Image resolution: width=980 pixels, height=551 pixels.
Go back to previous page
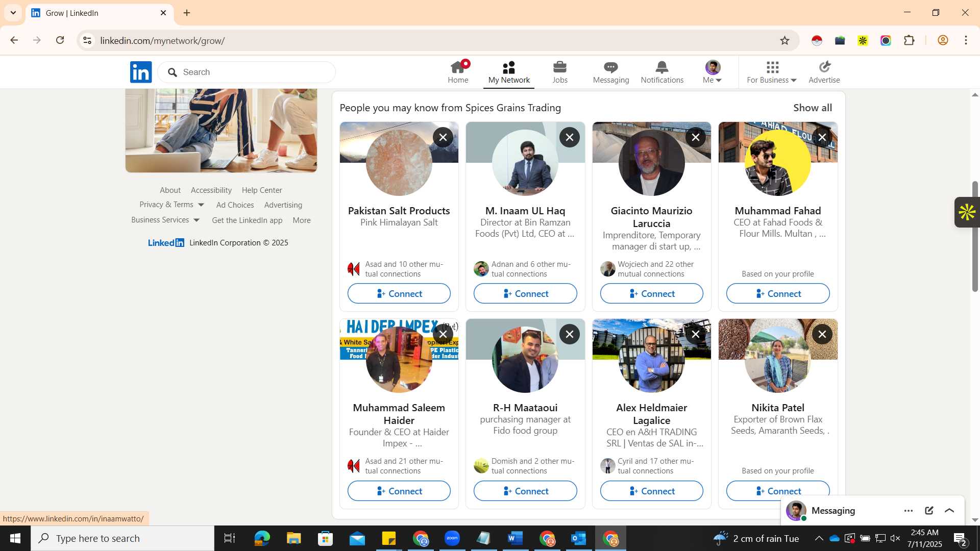(14, 40)
